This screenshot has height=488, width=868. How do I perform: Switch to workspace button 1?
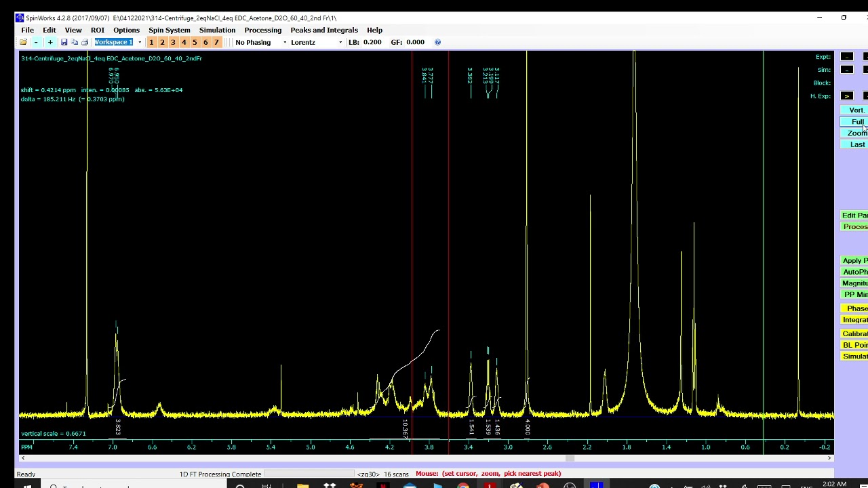[x=151, y=42]
